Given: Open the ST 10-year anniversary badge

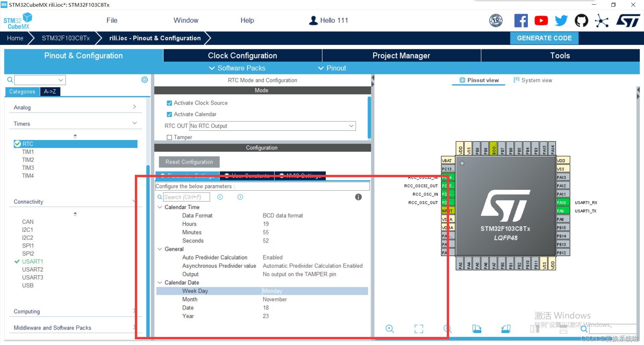Looking at the screenshot, I should click(496, 20).
